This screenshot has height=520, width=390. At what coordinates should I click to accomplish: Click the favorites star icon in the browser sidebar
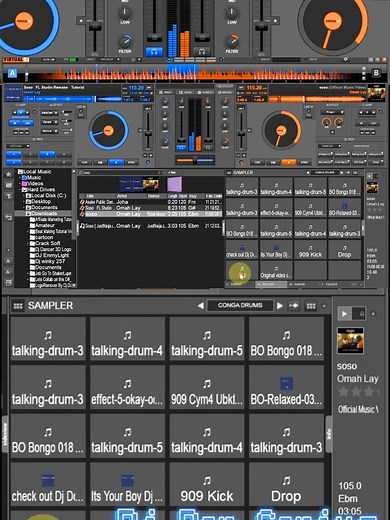point(9,174)
